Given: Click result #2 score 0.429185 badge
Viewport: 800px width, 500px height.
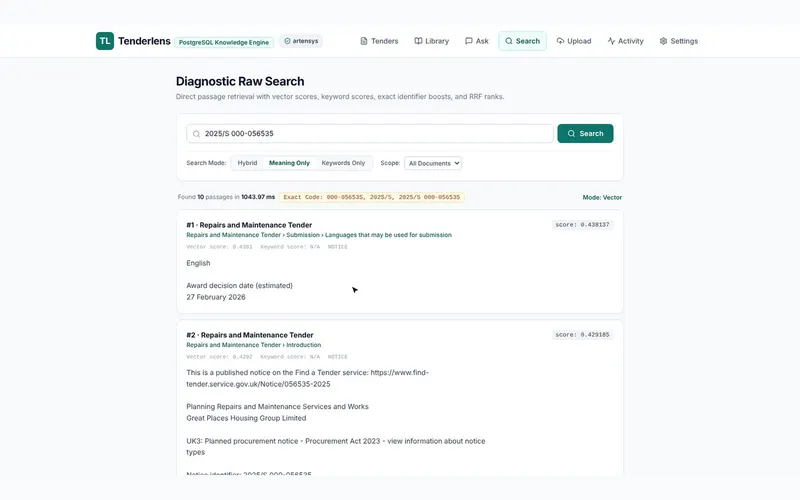Looking at the screenshot, I should [x=582, y=335].
